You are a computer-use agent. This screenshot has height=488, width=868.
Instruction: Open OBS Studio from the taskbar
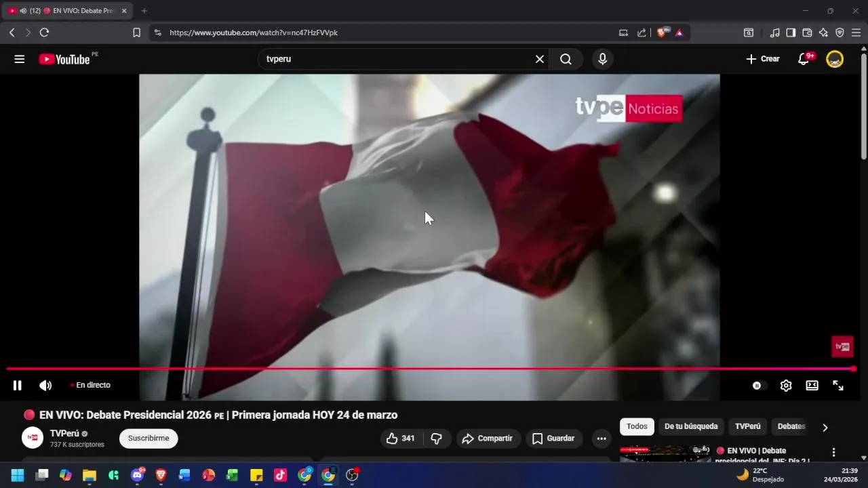click(x=352, y=475)
